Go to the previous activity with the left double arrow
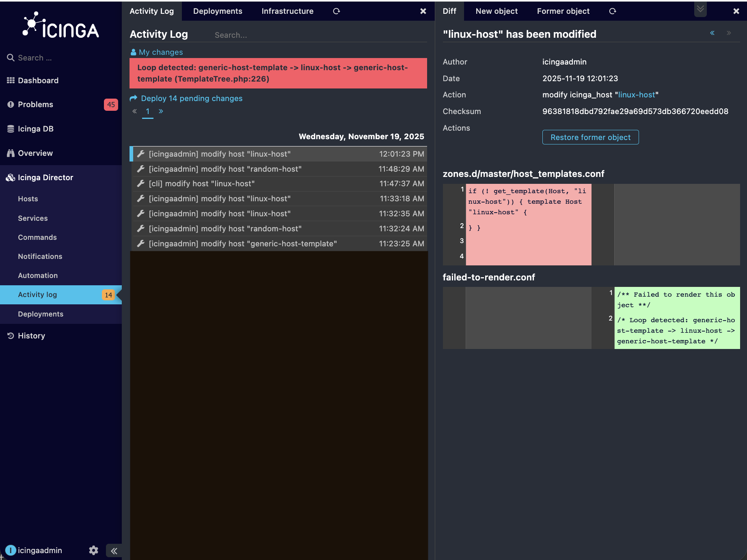The width and height of the screenshot is (747, 560). click(x=712, y=33)
